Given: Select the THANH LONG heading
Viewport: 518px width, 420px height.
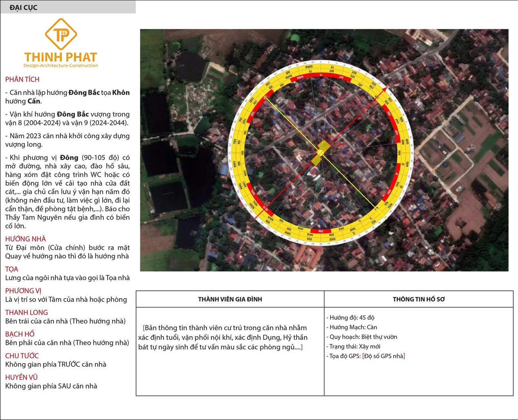Looking at the screenshot, I should pos(27,312).
